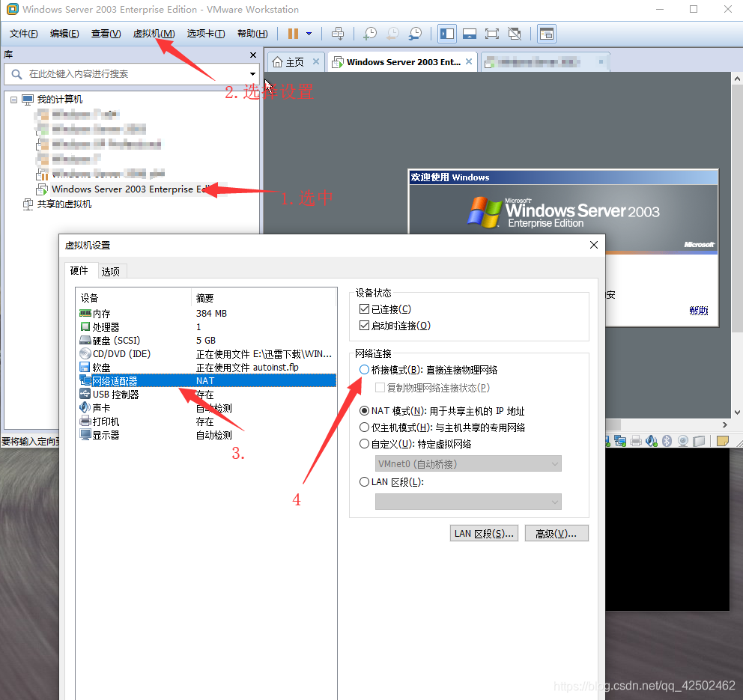Click the Send Ctrl+Alt+Del toolbar icon
This screenshot has height=700, width=743.
pyautogui.click(x=338, y=34)
